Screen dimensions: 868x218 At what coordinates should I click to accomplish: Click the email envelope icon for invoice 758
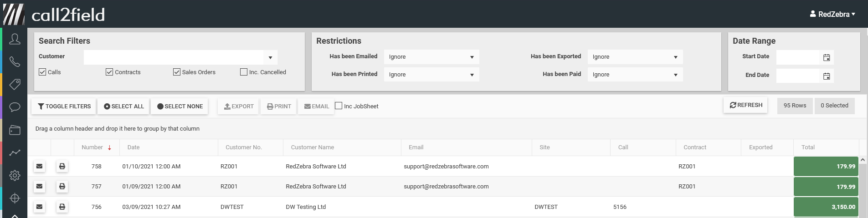pos(40,167)
